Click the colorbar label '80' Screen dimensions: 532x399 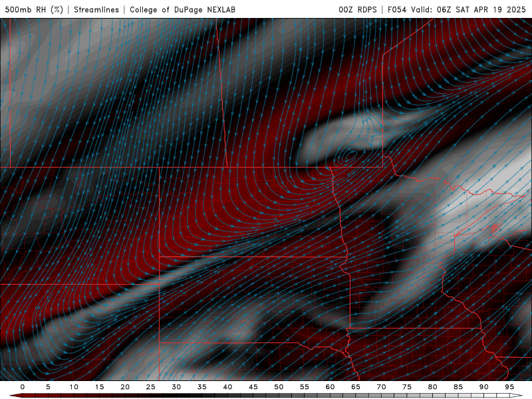[432, 387]
